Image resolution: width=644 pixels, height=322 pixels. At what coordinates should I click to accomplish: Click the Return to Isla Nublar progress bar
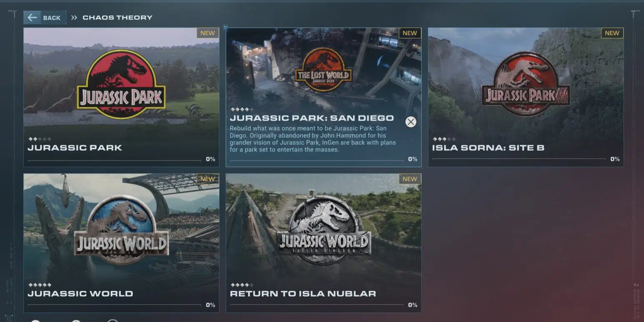pyautogui.click(x=317, y=306)
